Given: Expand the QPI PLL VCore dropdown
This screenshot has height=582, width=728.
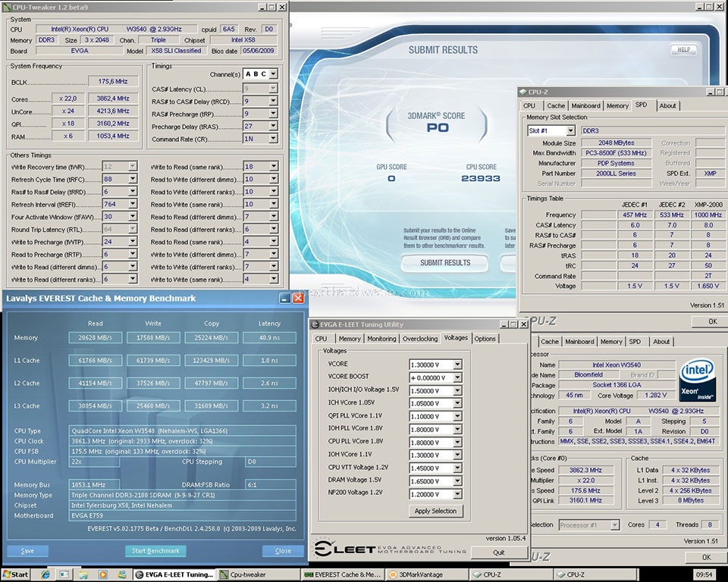Looking at the screenshot, I should 457,416.
